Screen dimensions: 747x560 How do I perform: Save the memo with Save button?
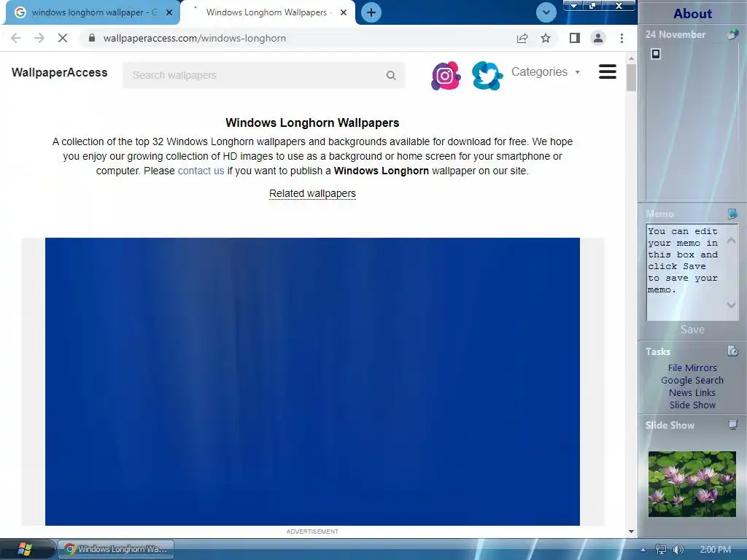(692, 330)
